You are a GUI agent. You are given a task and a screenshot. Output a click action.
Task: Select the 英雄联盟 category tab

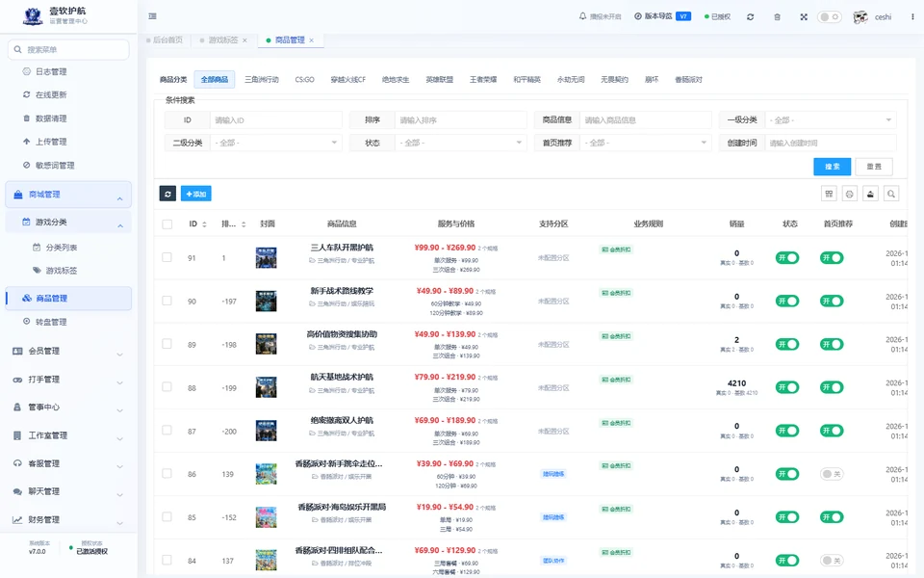point(440,80)
